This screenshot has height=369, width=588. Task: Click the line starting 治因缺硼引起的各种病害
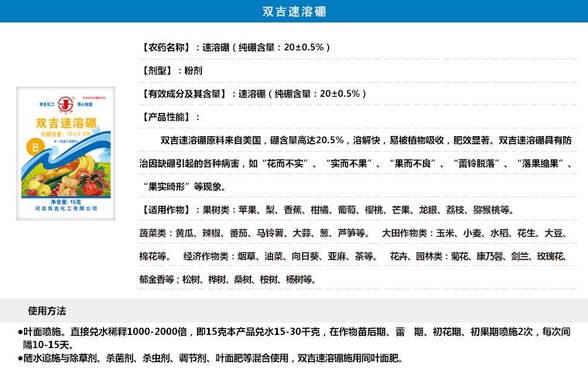coord(355,163)
